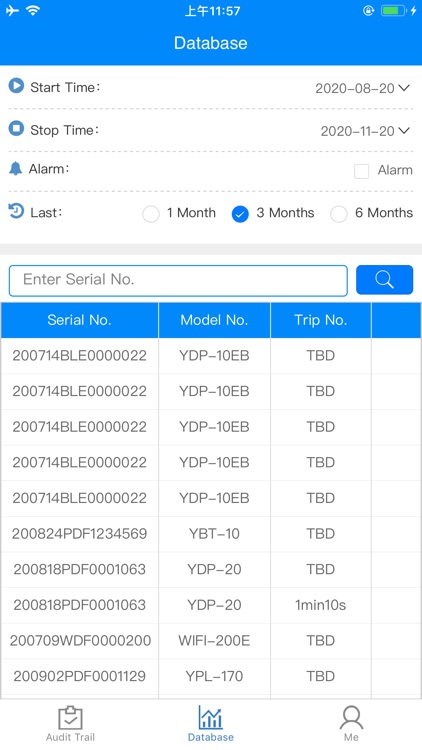Click the Start Time label
Image resolution: width=422 pixels, height=750 pixels.
point(65,88)
